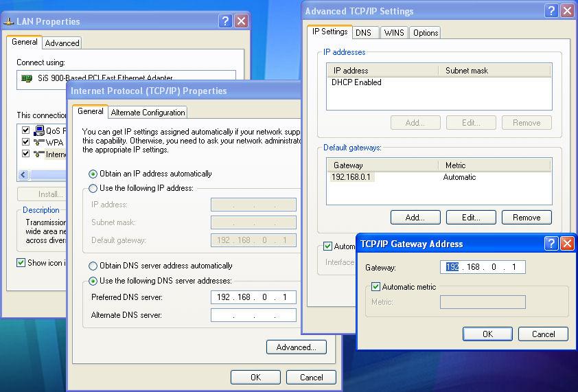Uncheck the WPA item checkbox
The height and width of the screenshot is (392, 578).
25,142
